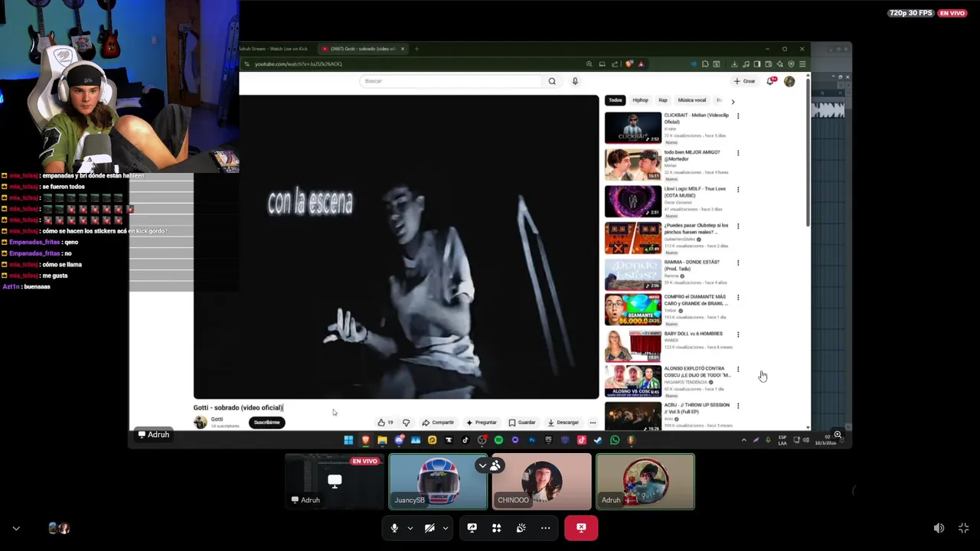Select CHINOOO participant tile
980x551 pixels.
point(541,481)
